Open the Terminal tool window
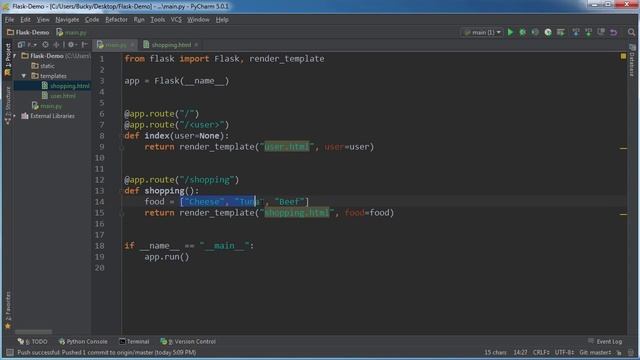This screenshot has height=360, width=640. tap(134, 342)
